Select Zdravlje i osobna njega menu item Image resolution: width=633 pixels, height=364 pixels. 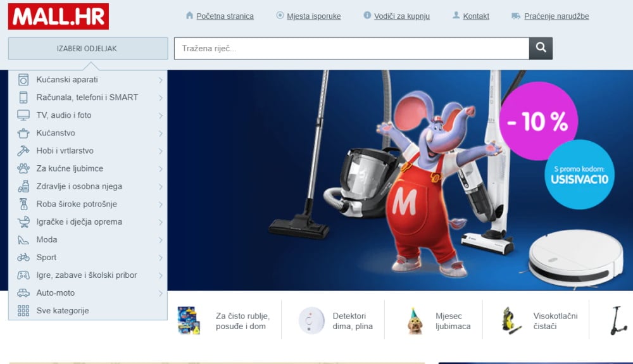[x=79, y=186]
